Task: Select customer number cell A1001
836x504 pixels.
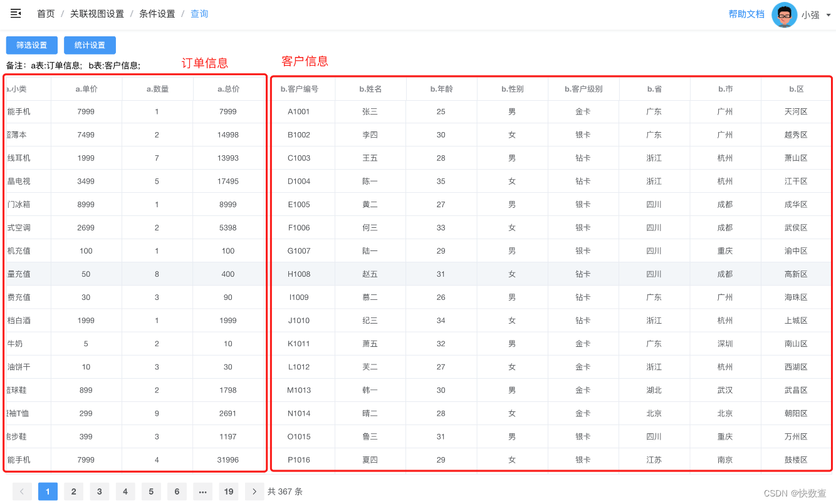Action: (x=299, y=111)
